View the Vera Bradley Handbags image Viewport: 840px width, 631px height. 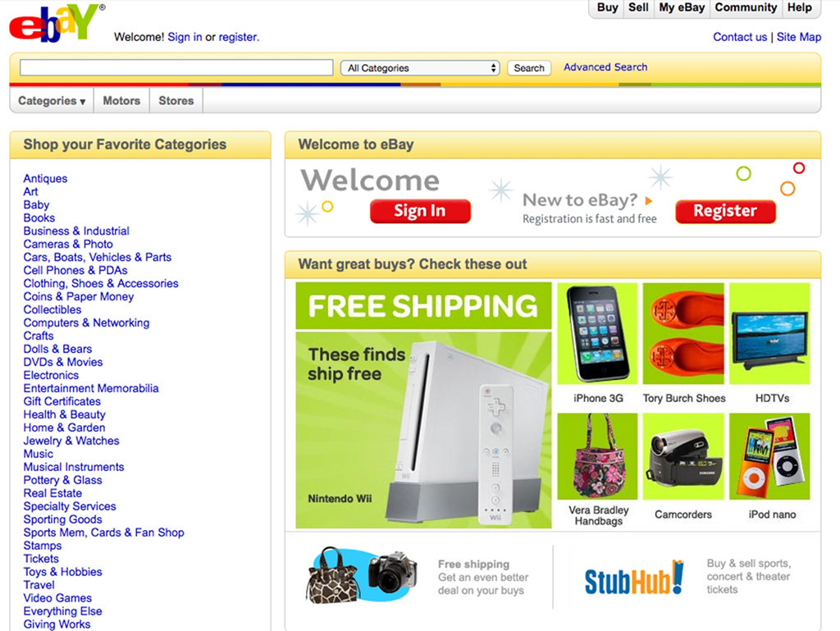597,456
